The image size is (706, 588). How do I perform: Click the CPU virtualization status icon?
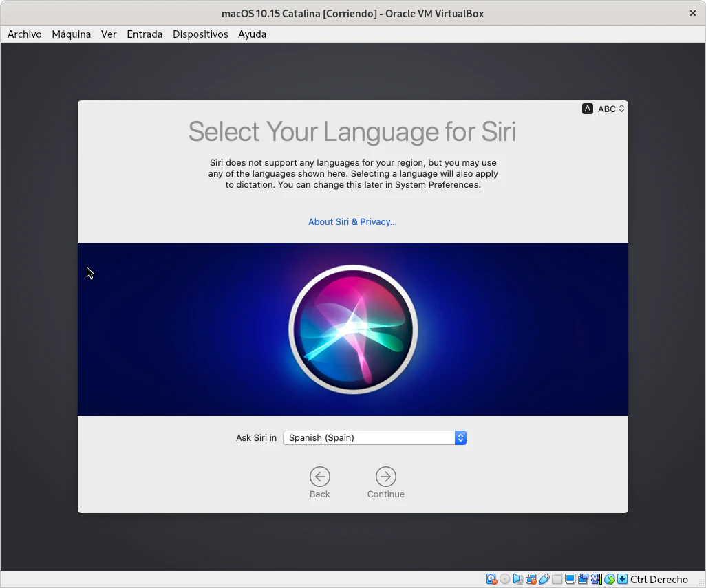(x=596, y=579)
